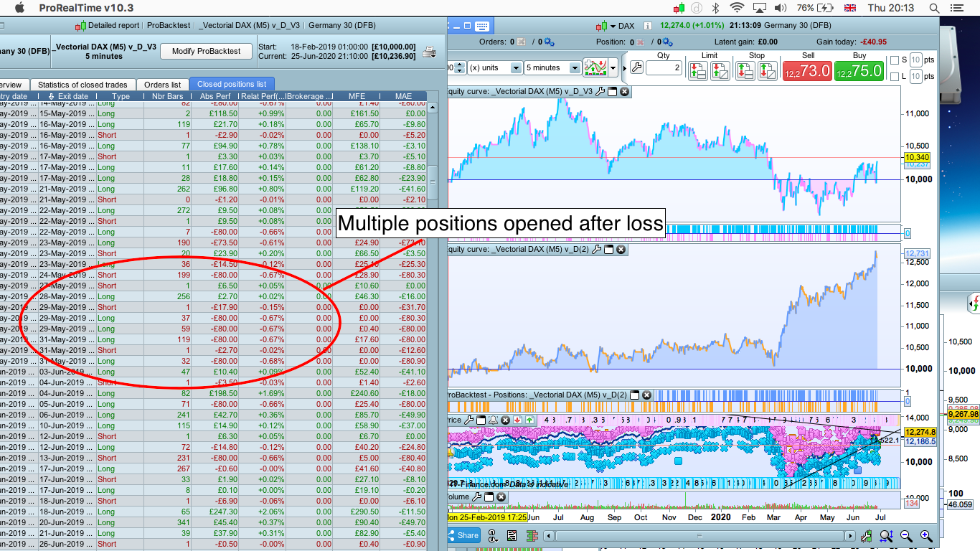980x551 pixels.
Task: Click the Share button
Action: coord(464,535)
